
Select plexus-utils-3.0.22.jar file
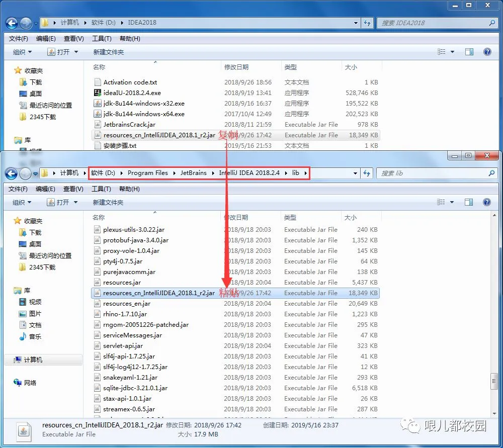coord(134,229)
